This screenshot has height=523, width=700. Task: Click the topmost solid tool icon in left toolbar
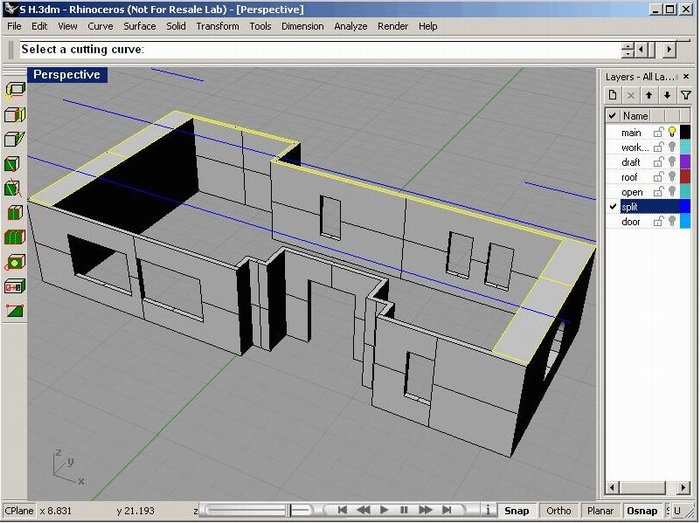coord(14,89)
